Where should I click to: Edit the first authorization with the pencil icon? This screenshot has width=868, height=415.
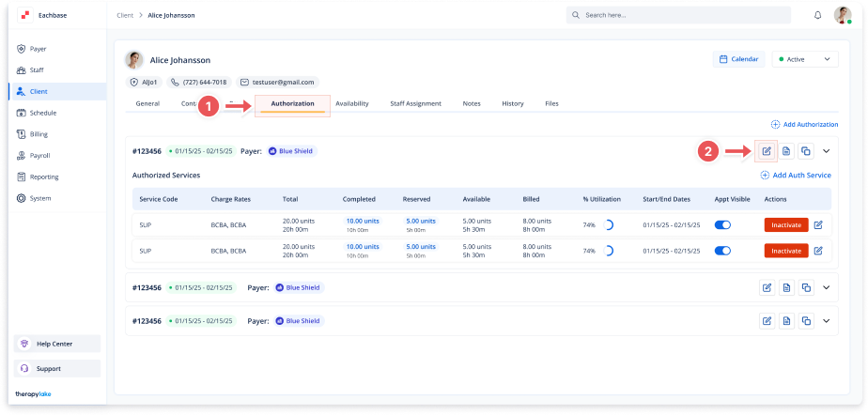point(767,150)
